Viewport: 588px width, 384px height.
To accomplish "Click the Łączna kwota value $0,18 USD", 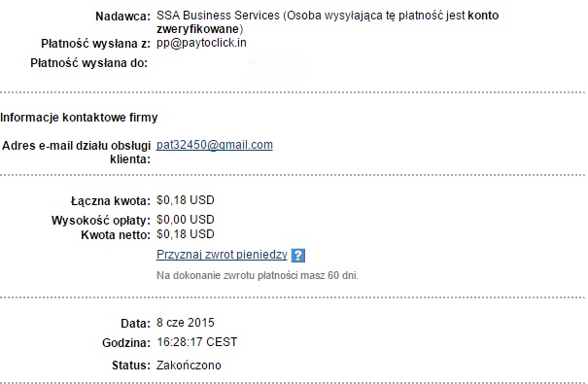I will point(186,200).
